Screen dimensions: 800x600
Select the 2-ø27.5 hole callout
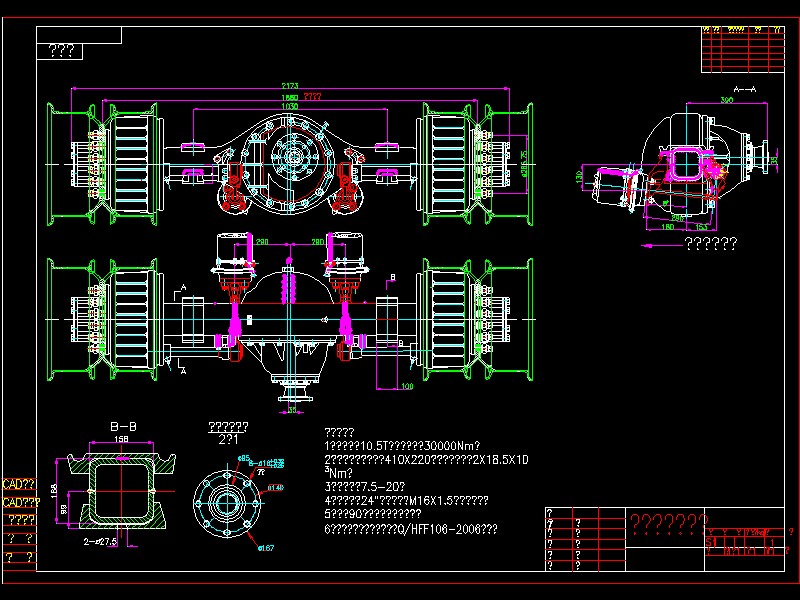[100, 541]
